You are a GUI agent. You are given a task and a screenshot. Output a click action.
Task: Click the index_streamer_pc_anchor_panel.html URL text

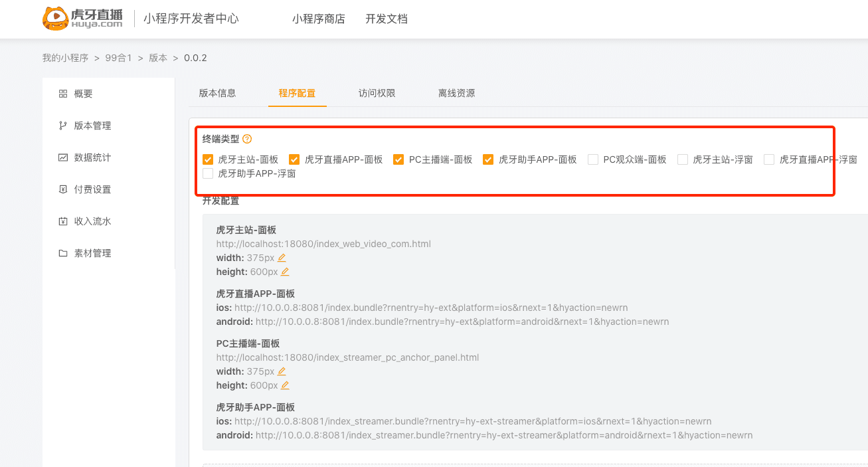(x=347, y=357)
